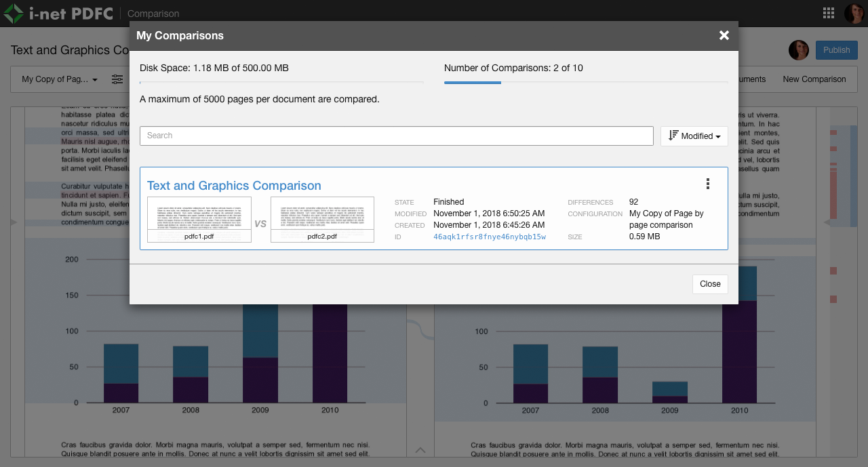This screenshot has width=868, height=467.
Task: Click 'My Copy of Page by page comparison' configuration
Action: click(667, 219)
